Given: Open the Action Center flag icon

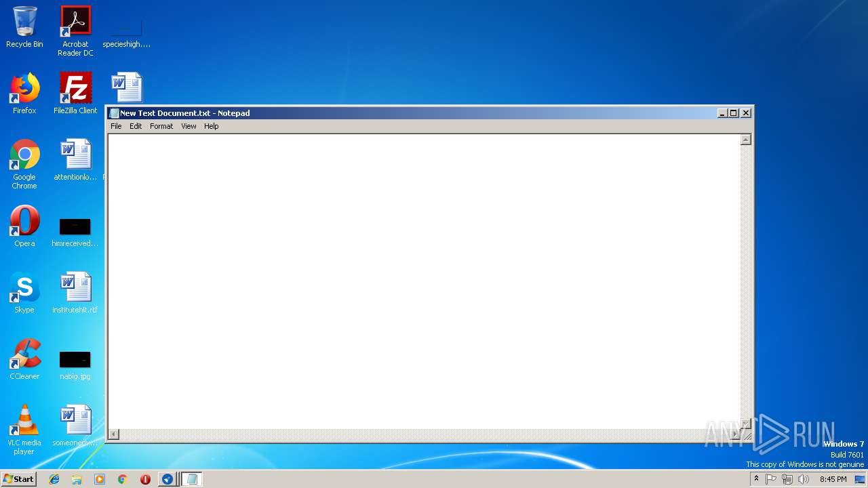Looking at the screenshot, I should click(771, 479).
